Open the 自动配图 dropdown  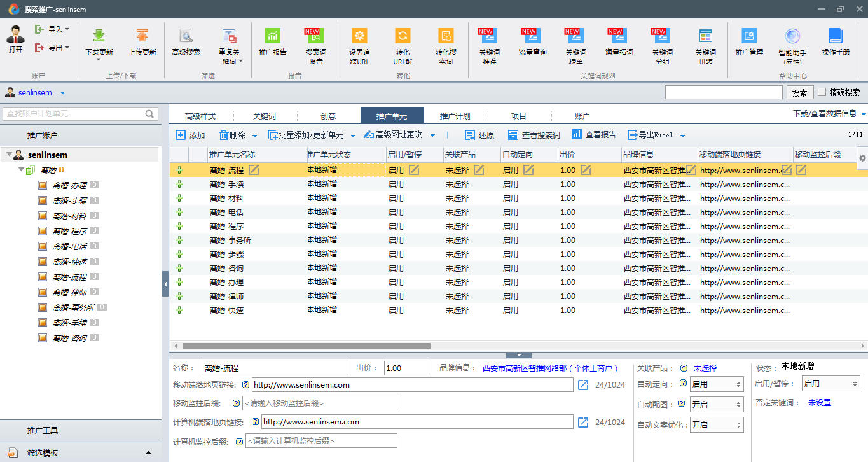717,404
